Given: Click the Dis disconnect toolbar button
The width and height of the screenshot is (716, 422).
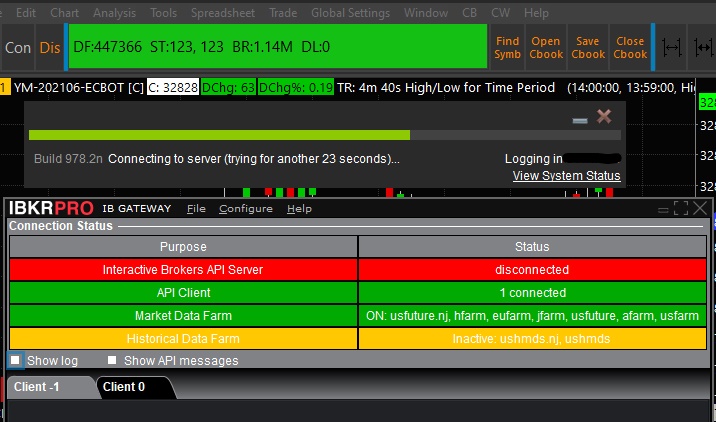Looking at the screenshot, I should coord(50,47).
